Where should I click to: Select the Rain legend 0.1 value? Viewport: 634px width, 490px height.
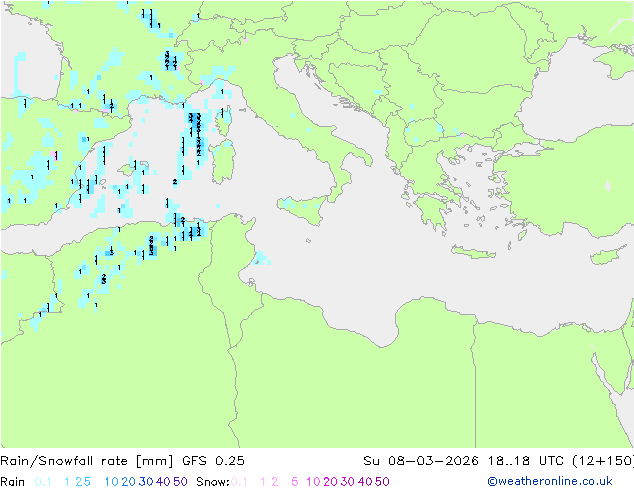point(43,482)
